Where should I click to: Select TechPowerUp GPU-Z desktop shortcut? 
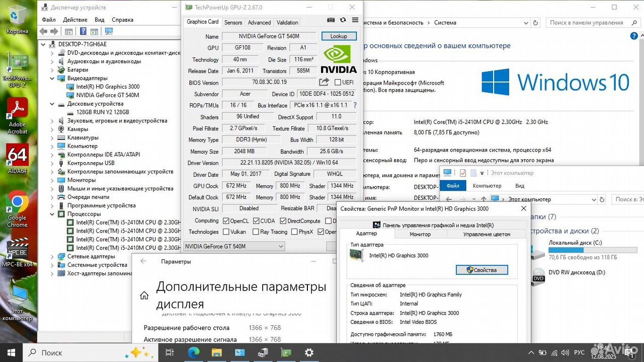17,69
